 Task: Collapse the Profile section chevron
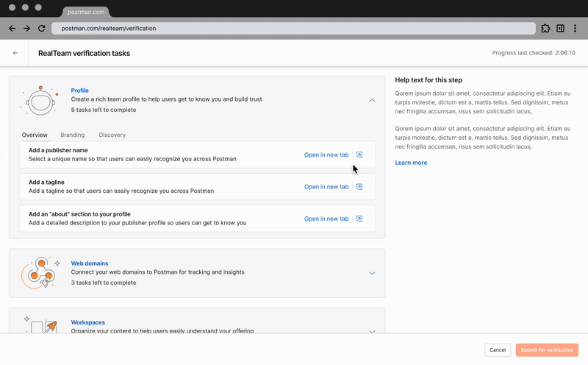[372, 100]
